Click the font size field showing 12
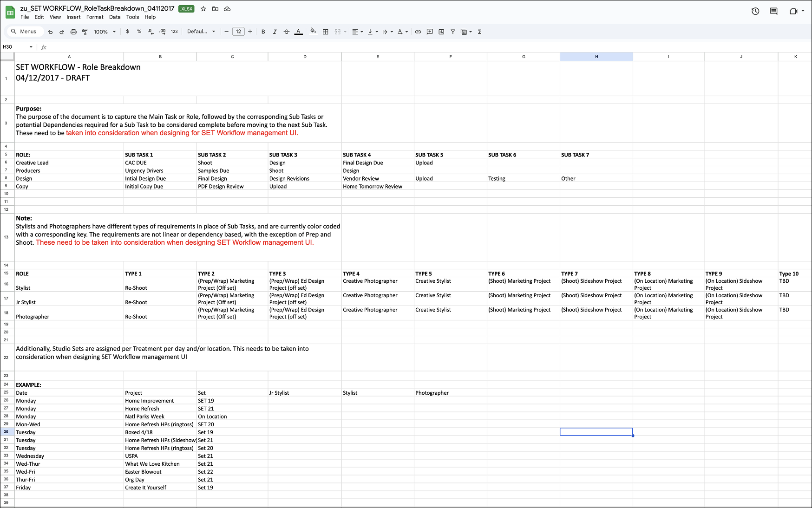The image size is (812, 508). 238,32
